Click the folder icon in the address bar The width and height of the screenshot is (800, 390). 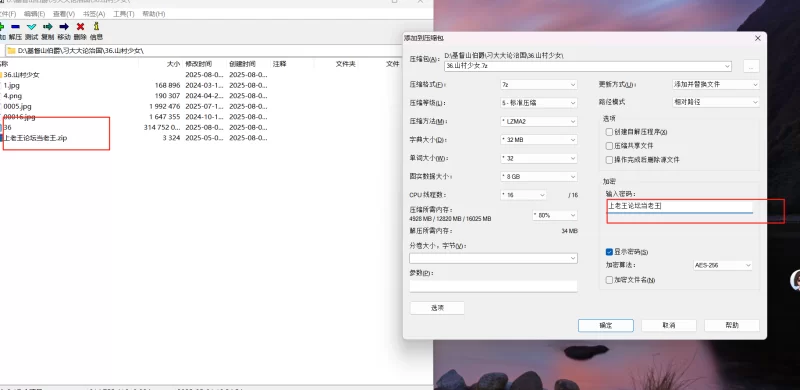(x=11, y=51)
